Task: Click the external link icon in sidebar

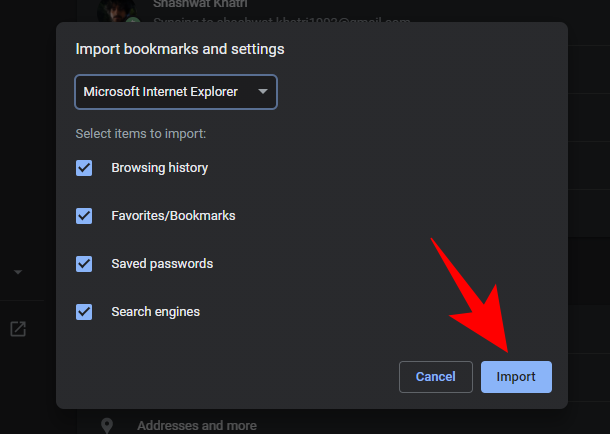Action: (x=18, y=329)
